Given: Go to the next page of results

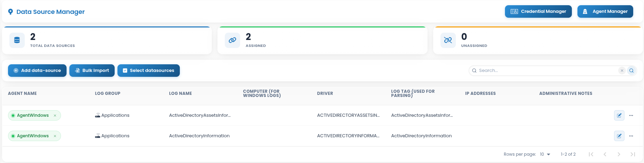Looking at the screenshot, I should point(619,154).
